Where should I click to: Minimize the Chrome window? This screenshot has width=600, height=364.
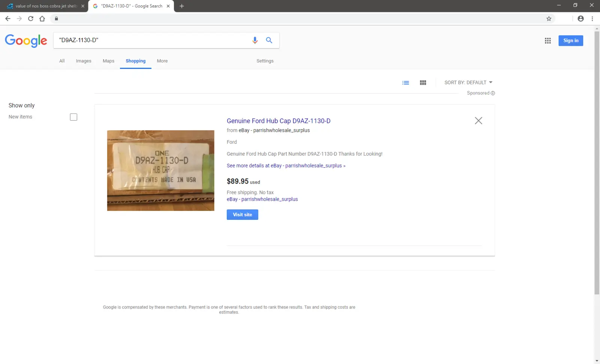pos(559,5)
